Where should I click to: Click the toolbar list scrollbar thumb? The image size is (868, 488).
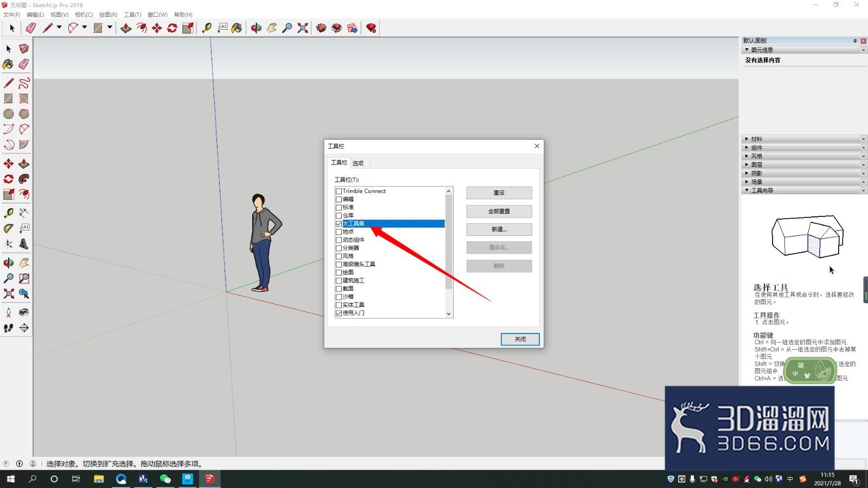tap(449, 242)
